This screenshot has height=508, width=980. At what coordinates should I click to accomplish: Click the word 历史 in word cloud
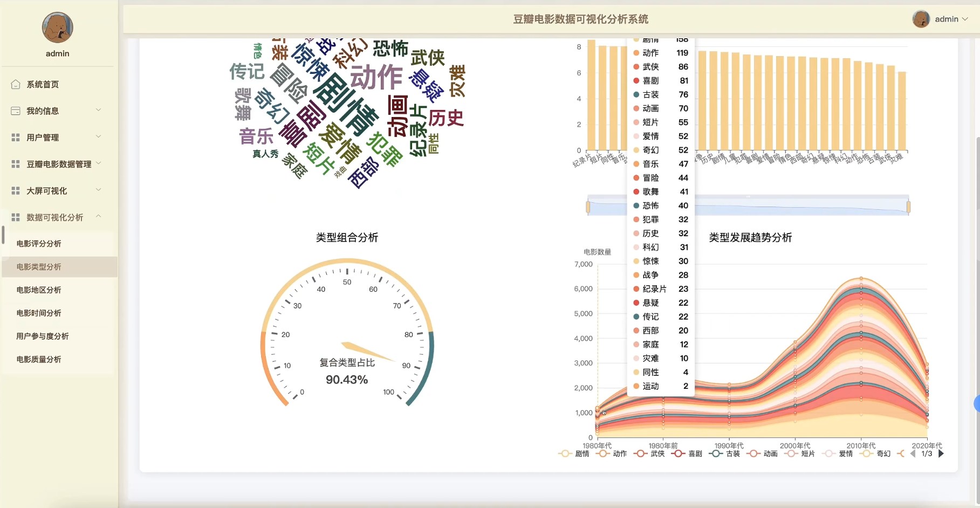coord(446,118)
